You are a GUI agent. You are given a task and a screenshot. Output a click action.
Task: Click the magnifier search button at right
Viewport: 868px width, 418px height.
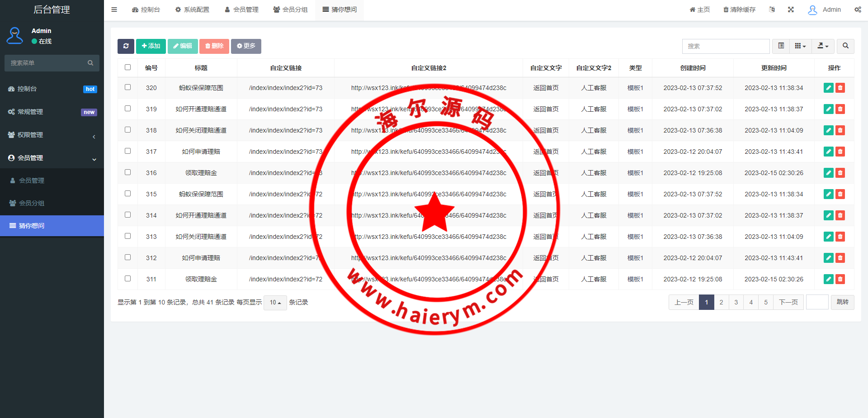(x=845, y=46)
